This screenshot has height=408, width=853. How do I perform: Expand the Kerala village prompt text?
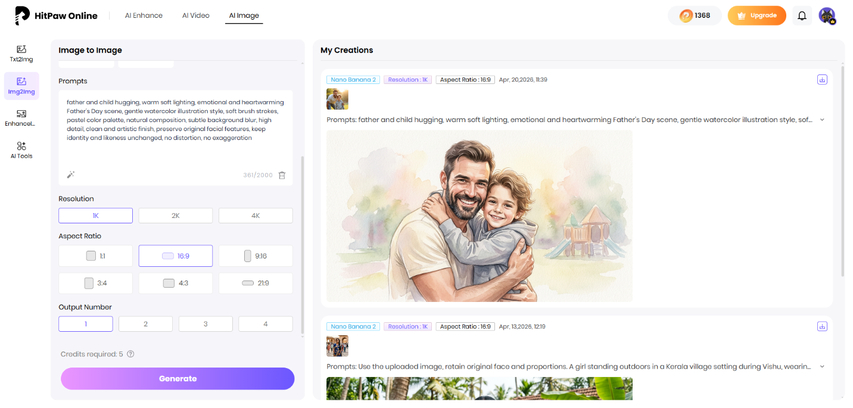point(821,367)
